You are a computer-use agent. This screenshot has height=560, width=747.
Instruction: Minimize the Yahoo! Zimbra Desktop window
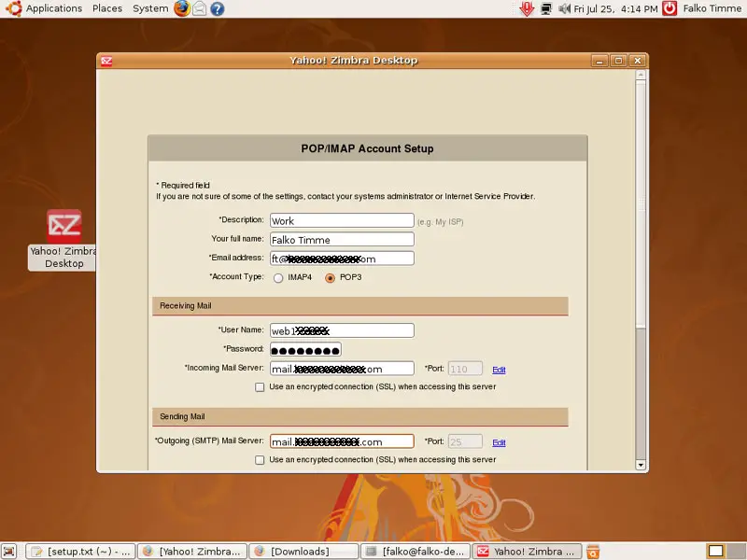599,61
